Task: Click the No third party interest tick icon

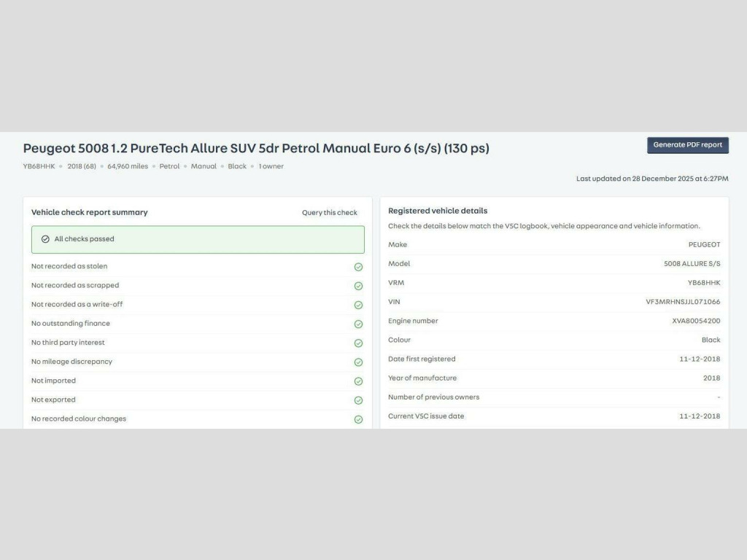Action: [358, 343]
